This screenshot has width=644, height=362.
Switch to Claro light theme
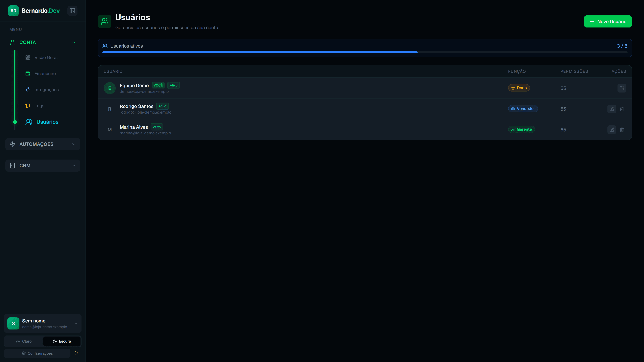coord(24,341)
